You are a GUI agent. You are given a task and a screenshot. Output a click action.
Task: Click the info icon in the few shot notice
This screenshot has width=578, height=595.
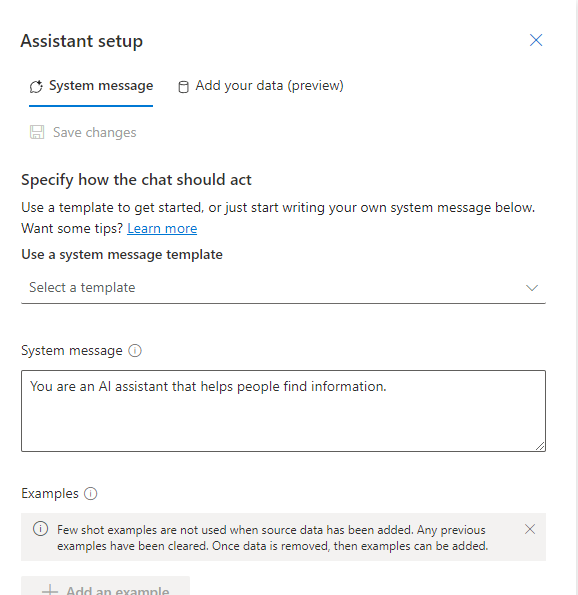pos(41,529)
